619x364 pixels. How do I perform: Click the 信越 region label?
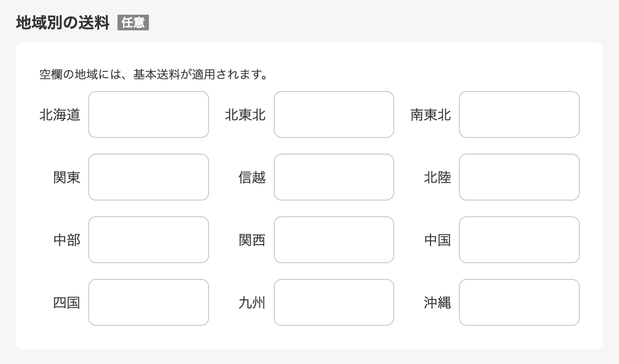(252, 178)
